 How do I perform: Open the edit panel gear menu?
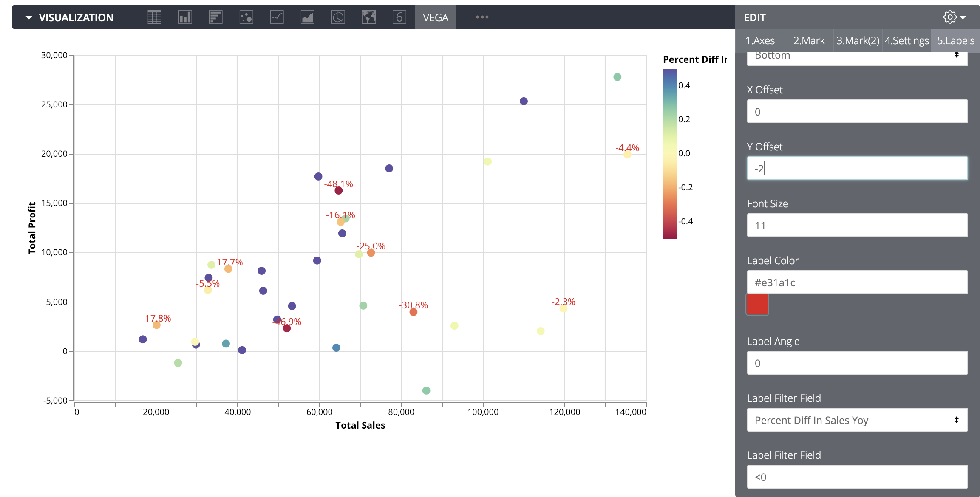pyautogui.click(x=954, y=17)
